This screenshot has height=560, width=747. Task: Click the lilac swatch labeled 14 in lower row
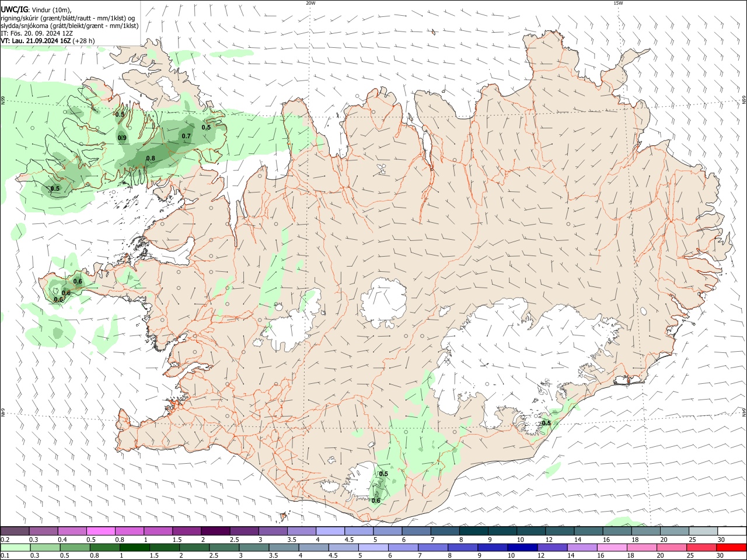click(582, 548)
